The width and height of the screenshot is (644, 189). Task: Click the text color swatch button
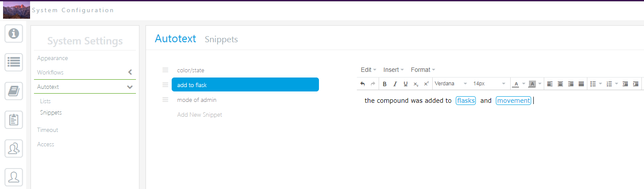(x=516, y=84)
